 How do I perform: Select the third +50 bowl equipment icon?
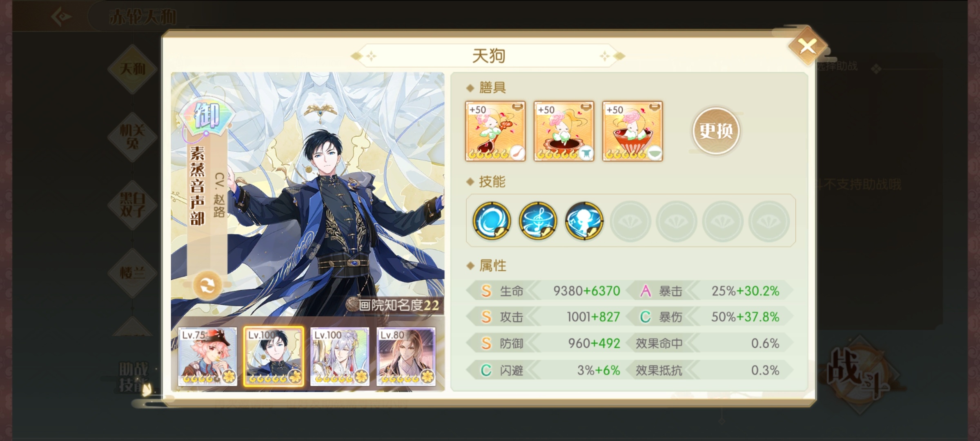633,131
